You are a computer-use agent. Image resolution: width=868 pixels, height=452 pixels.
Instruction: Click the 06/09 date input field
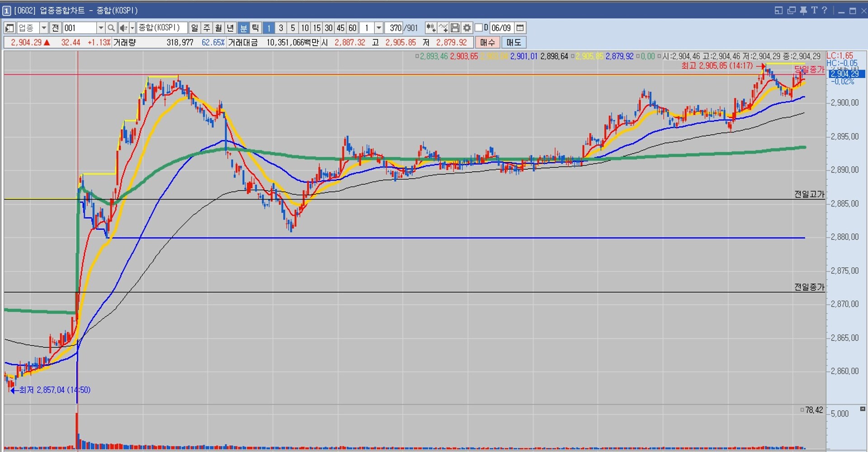(x=501, y=28)
